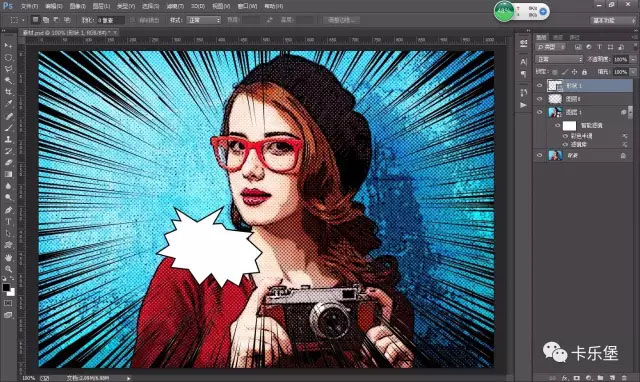The image size is (640, 382).
Task: Open the marquee style dropdown in options bar
Action: (x=204, y=20)
